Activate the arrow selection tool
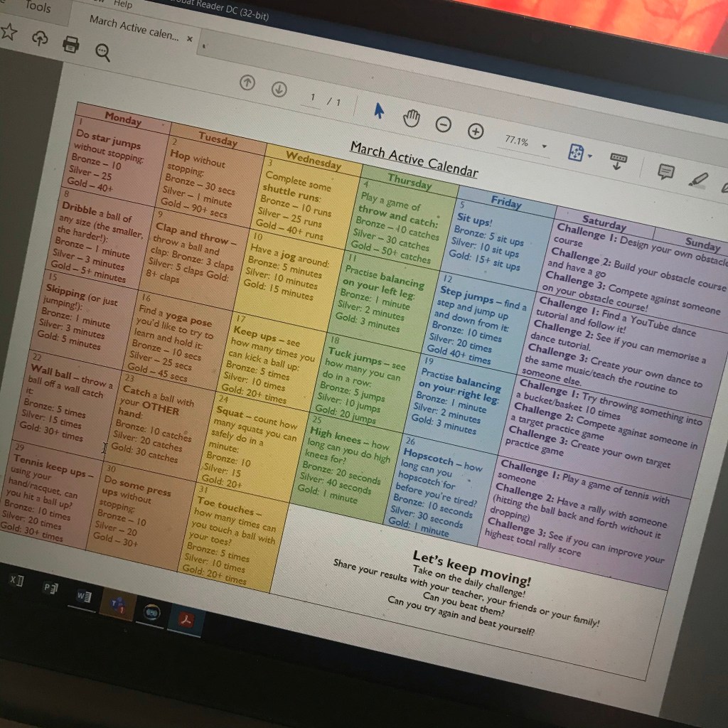 coord(379,110)
